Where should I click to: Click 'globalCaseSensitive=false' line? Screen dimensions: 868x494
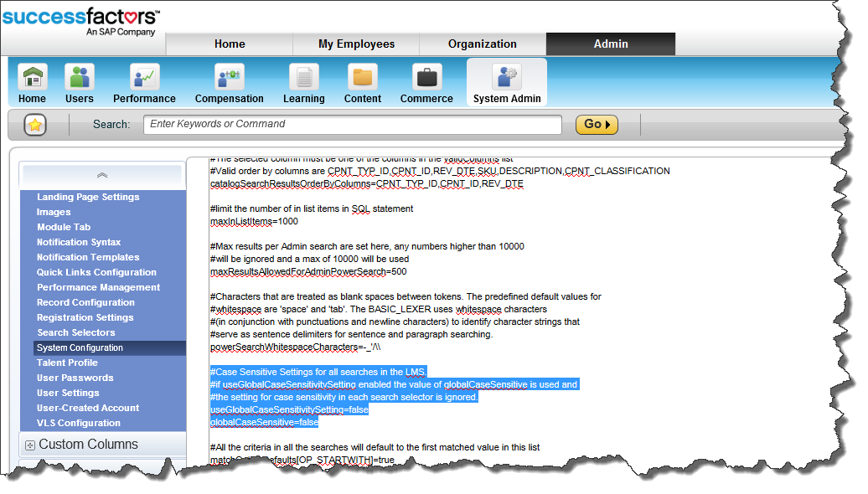[264, 423]
